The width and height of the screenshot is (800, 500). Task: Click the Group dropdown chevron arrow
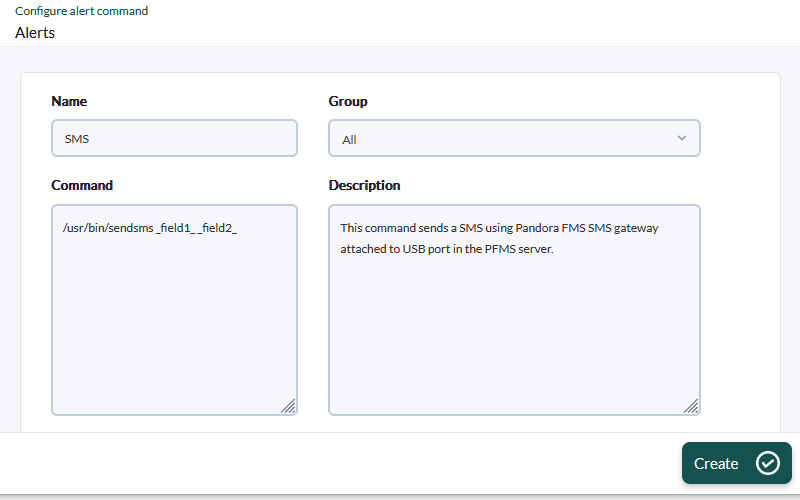(x=682, y=138)
